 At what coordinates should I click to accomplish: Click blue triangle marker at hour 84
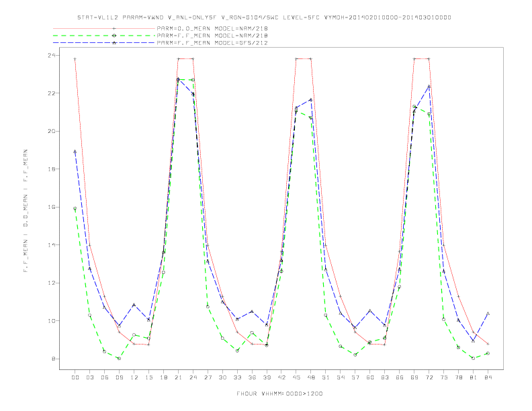[488, 314]
